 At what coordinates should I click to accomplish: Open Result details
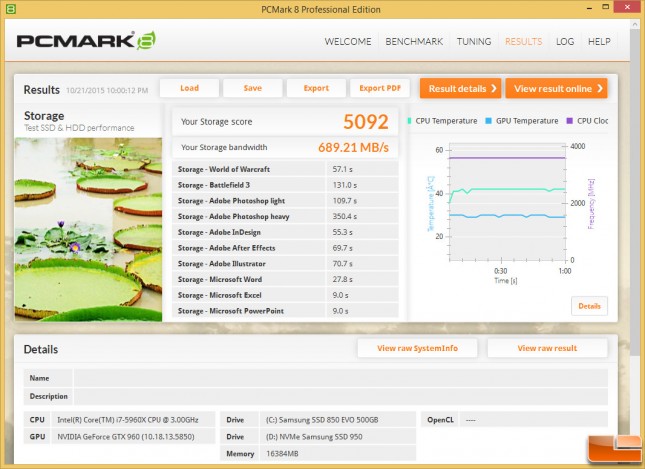[460, 88]
